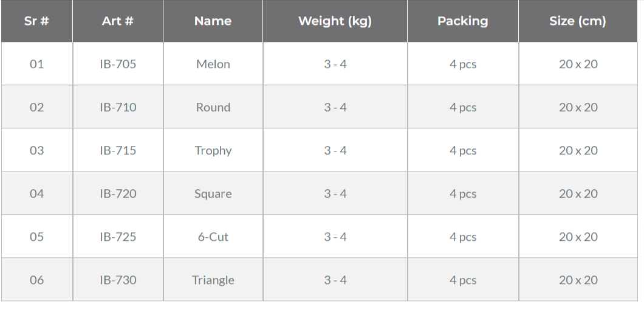Click article number IB-720
Screen dimensions: 644x309
coord(118,193)
